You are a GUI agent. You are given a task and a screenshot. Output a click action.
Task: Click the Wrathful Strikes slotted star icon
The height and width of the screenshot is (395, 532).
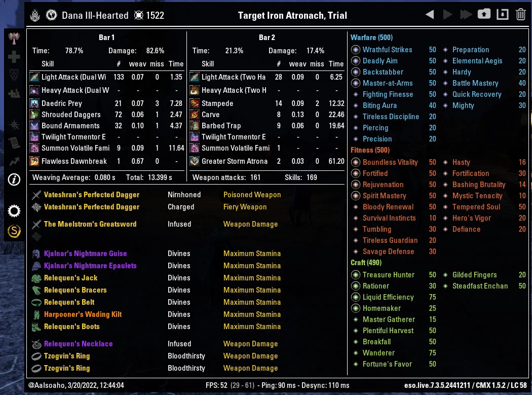click(356, 50)
